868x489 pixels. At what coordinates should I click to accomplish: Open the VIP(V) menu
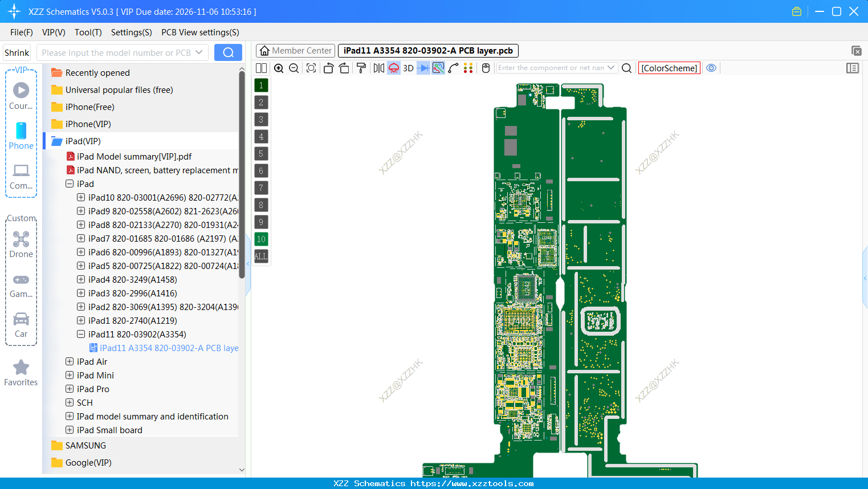pos(54,32)
